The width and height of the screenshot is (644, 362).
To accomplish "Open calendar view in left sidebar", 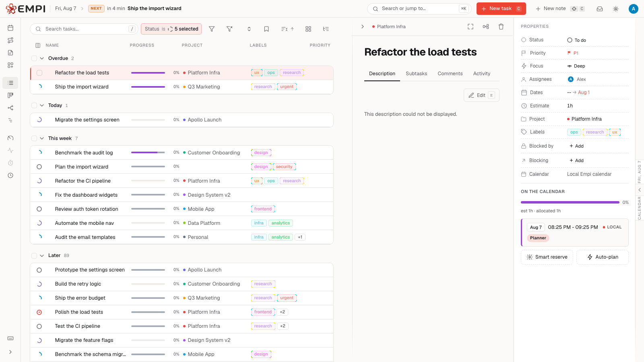I will (10, 28).
